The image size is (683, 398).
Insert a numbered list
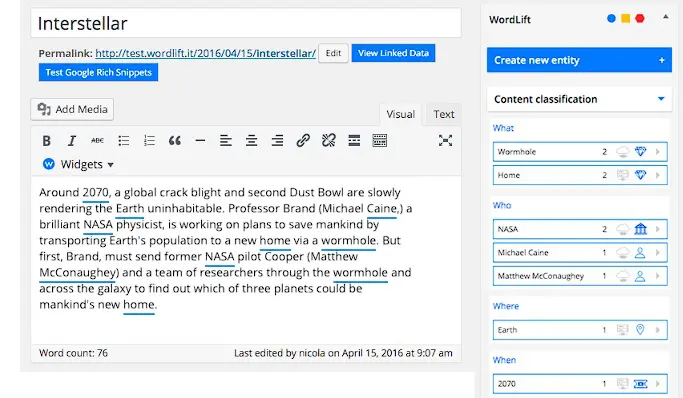click(x=149, y=141)
